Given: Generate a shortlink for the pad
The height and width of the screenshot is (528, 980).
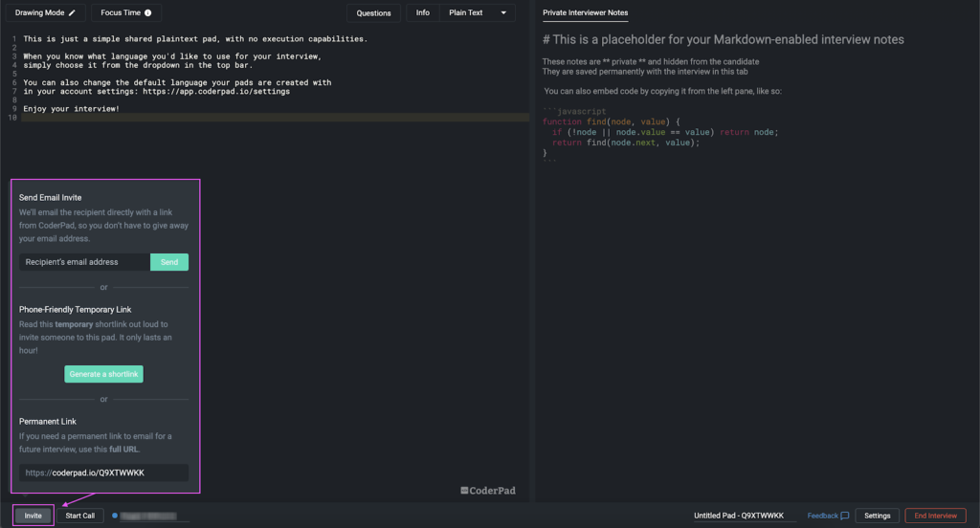Looking at the screenshot, I should tap(103, 374).
